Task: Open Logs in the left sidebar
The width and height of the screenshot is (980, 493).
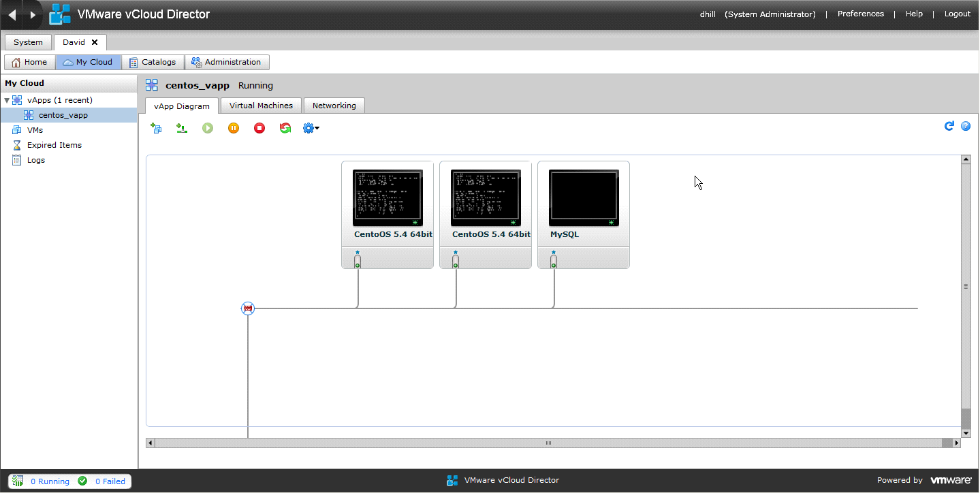Action: 35,160
